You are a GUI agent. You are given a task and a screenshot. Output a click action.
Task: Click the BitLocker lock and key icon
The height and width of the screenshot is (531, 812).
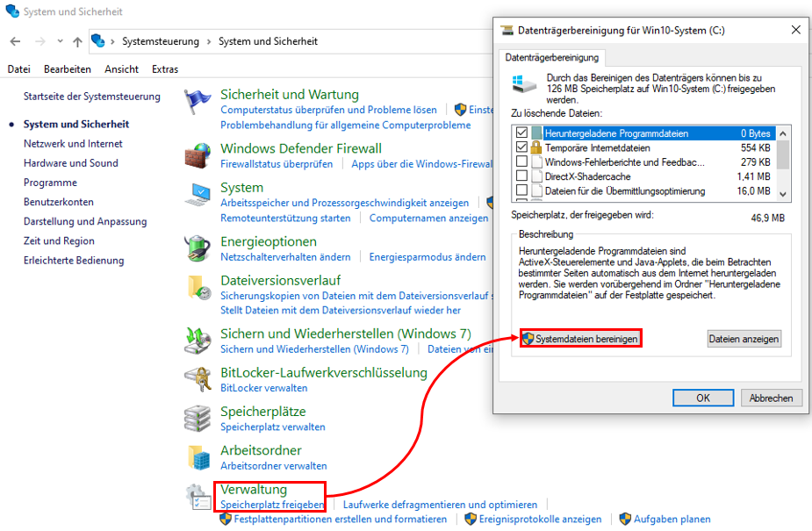pyautogui.click(x=198, y=379)
